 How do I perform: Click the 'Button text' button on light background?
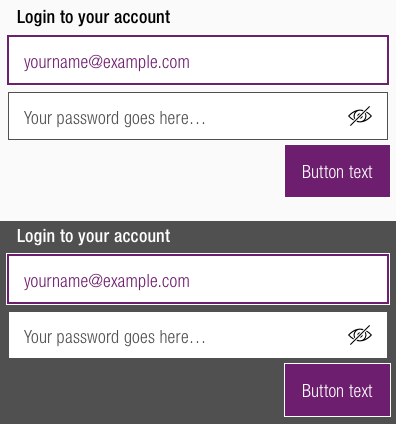click(x=337, y=171)
